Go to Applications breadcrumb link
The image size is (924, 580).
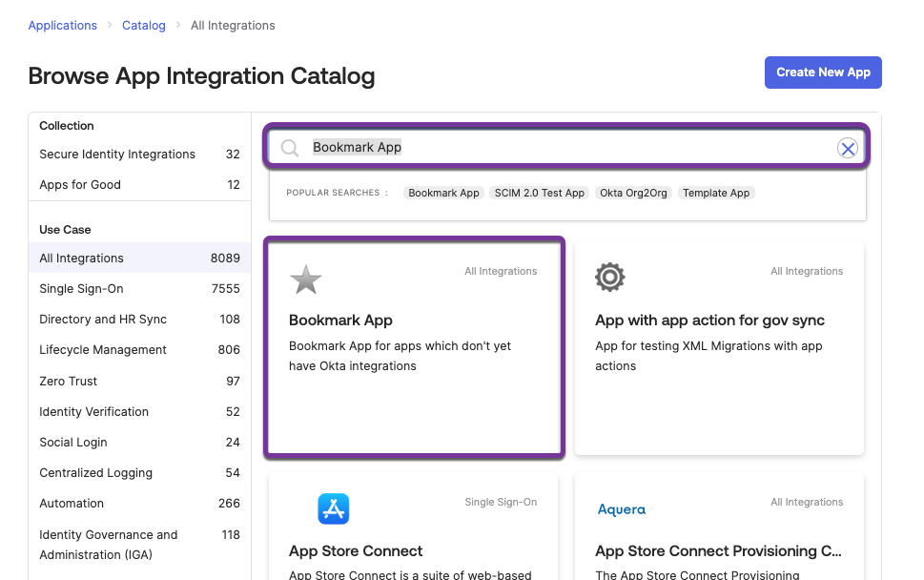coord(63,26)
